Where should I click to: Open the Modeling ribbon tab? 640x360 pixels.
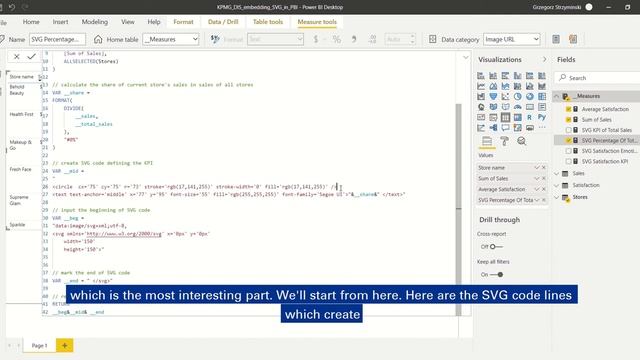(x=95, y=22)
